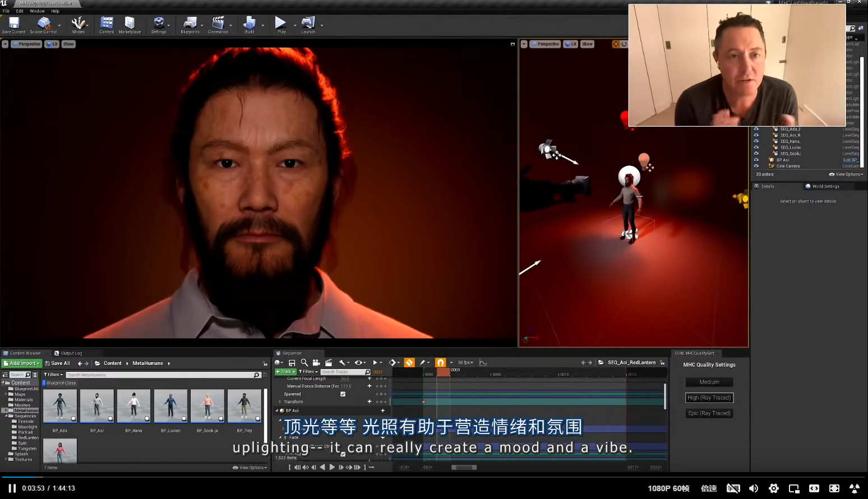The image size is (868, 499).
Task: Click Save All in Content Browser
Action: pyautogui.click(x=57, y=363)
